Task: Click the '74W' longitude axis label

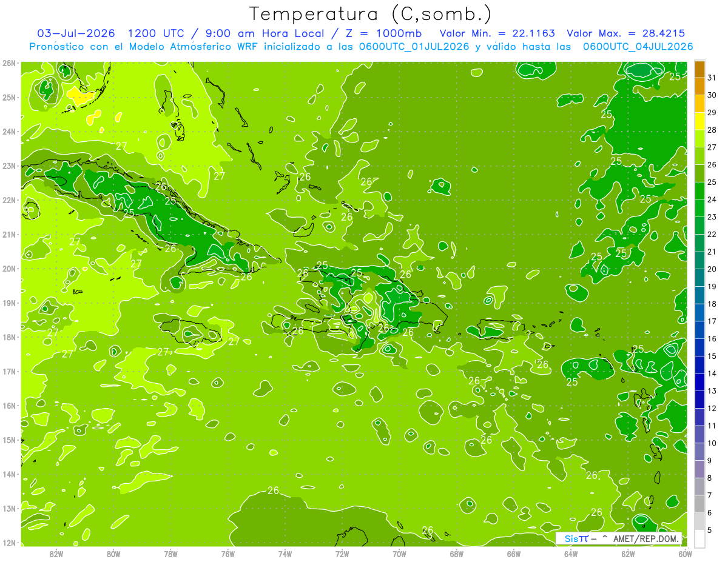Action: [x=285, y=554]
